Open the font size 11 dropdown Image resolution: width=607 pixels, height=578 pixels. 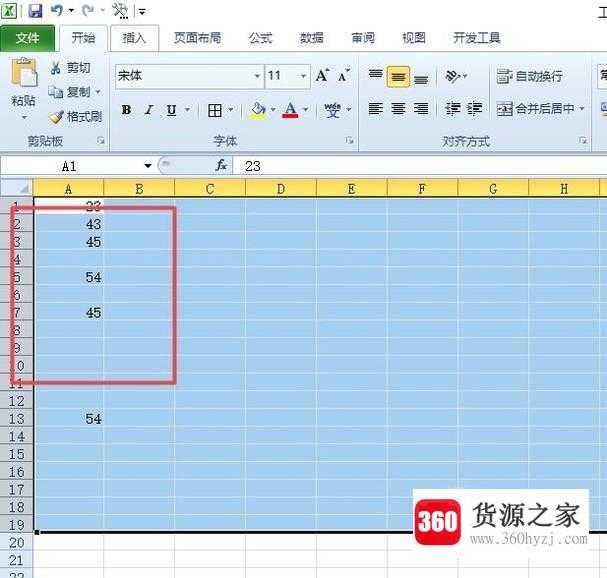pyautogui.click(x=304, y=76)
